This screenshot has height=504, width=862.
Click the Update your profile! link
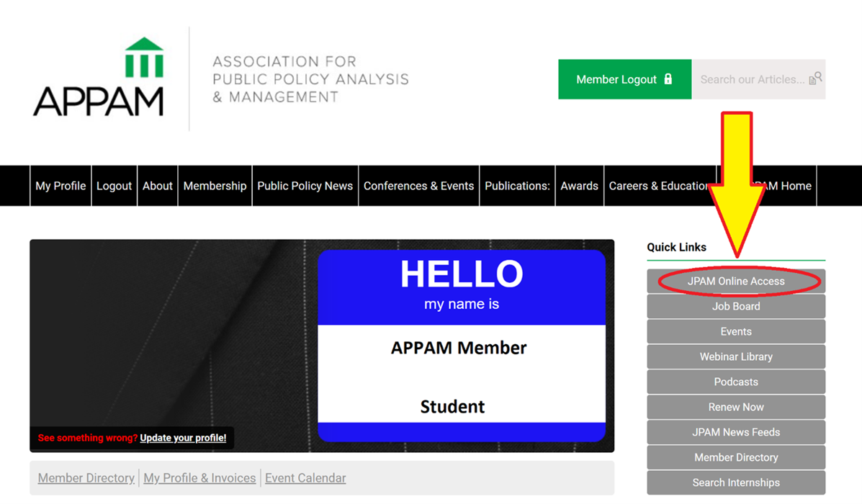pos(183,438)
